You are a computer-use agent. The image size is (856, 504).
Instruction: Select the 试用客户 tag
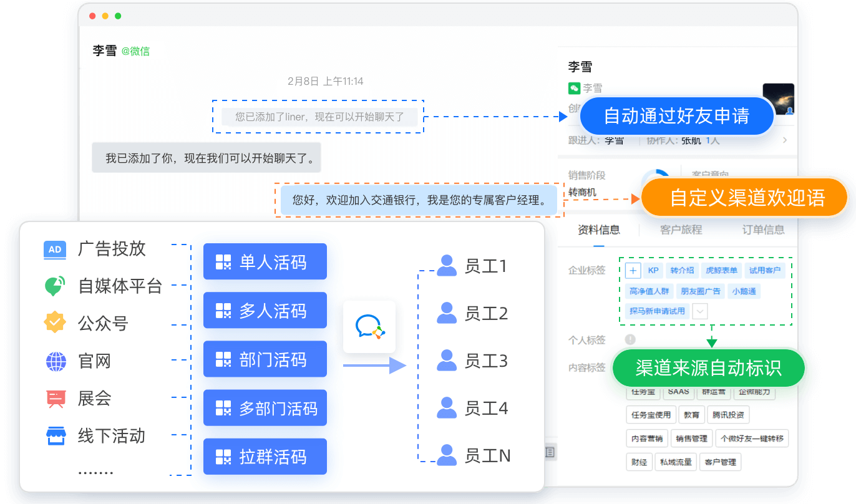pyautogui.click(x=765, y=270)
